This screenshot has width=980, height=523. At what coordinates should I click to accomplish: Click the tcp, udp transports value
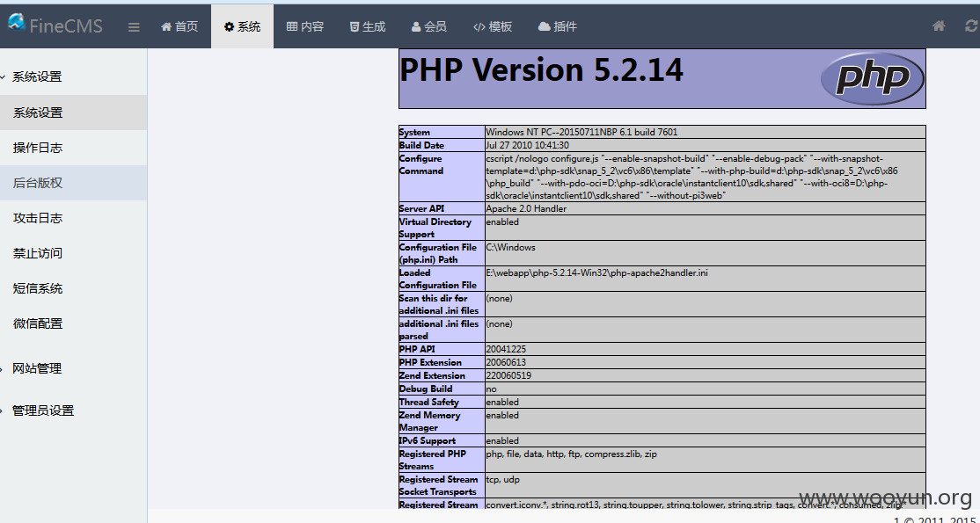(x=502, y=480)
